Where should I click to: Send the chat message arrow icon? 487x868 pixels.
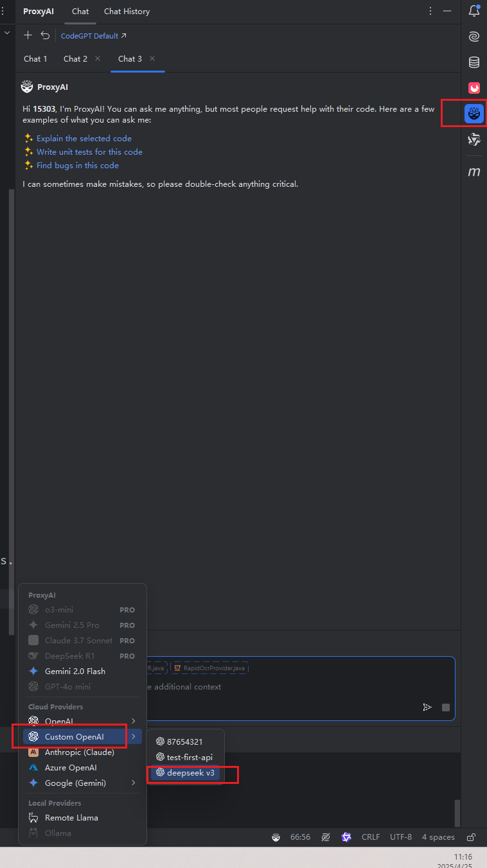click(x=427, y=707)
